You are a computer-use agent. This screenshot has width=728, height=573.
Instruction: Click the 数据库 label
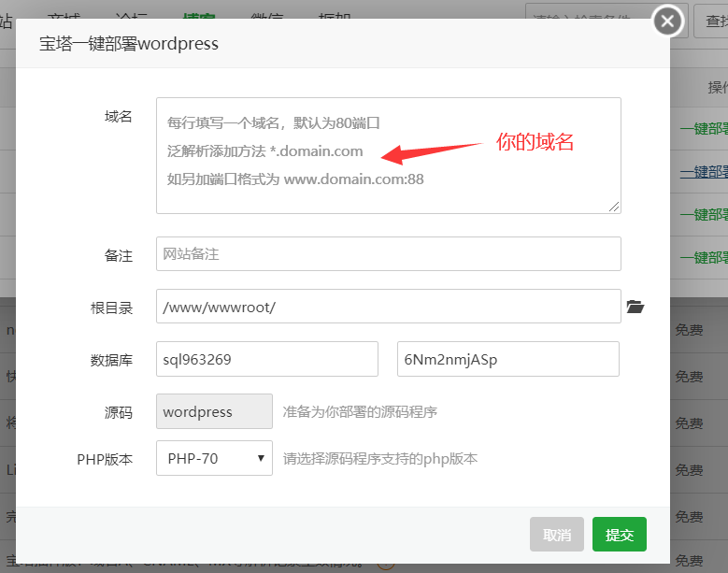(x=111, y=360)
